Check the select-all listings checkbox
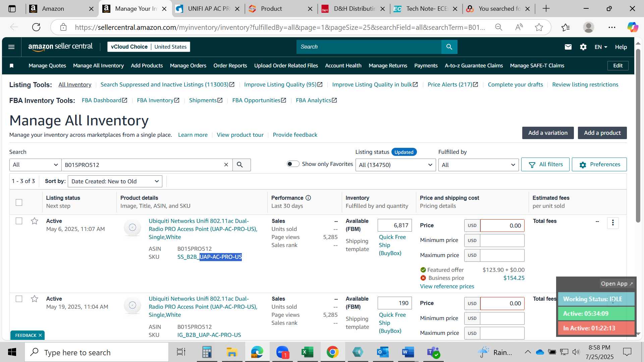 click(19, 202)
